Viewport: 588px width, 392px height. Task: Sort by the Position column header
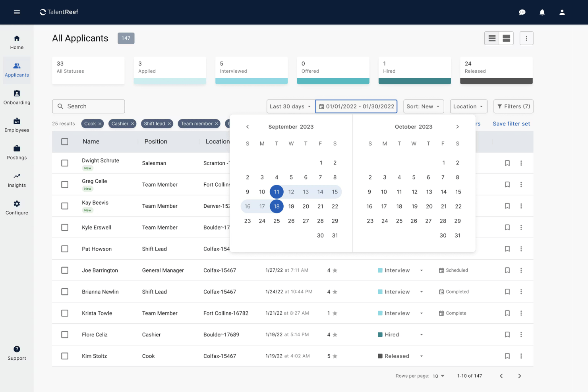[156, 142]
